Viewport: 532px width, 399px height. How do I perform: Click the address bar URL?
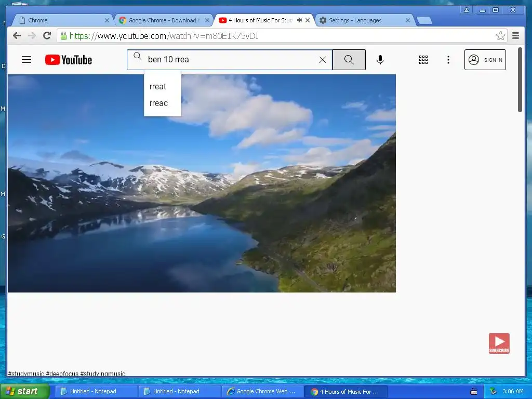164,36
